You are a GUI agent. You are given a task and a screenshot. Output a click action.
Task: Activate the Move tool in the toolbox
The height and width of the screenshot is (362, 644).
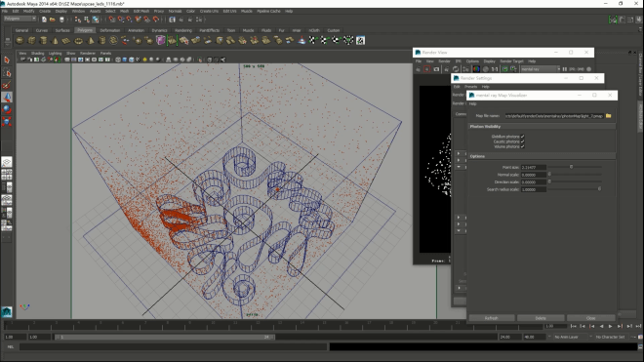click(x=7, y=97)
